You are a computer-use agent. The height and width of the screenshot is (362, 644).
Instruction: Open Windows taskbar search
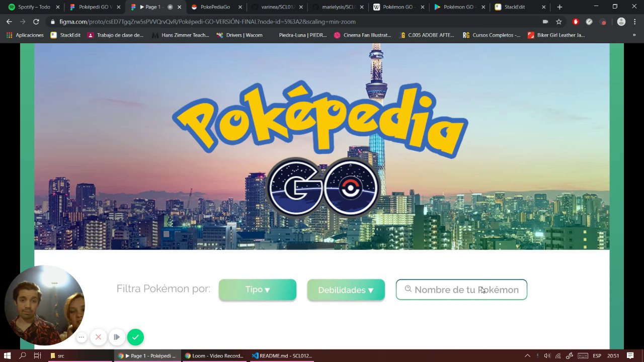23,355
